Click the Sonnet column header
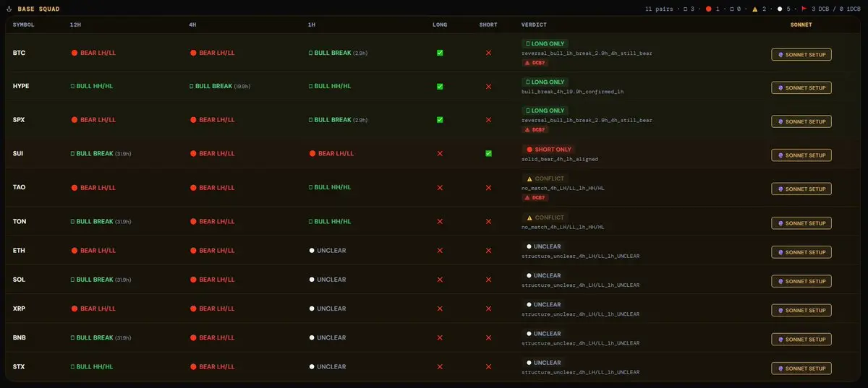 [x=801, y=25]
